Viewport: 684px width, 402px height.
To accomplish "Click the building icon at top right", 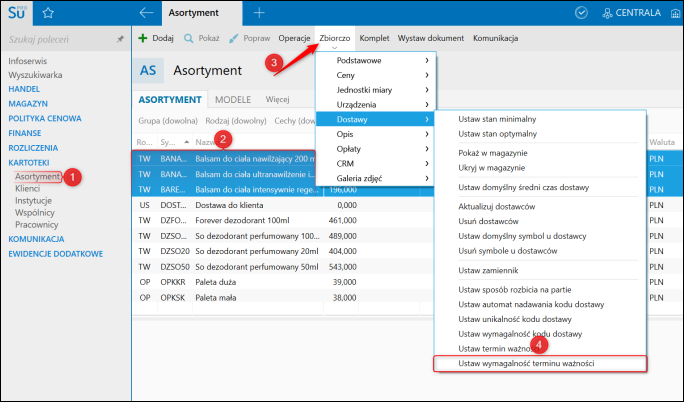I will (675, 14).
